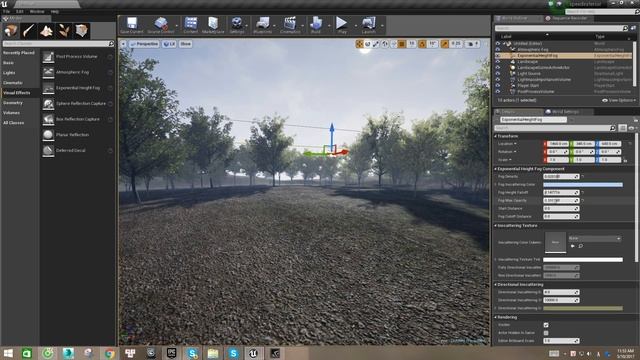Toggle visibility eye for Player Start row
Image resolution: width=640 pixels, height=360 pixels.
[498, 86]
